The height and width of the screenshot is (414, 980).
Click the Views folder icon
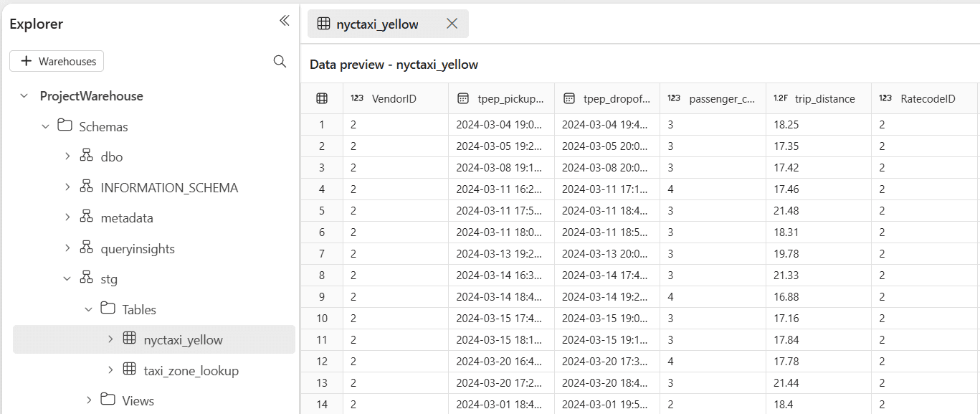pos(108,400)
